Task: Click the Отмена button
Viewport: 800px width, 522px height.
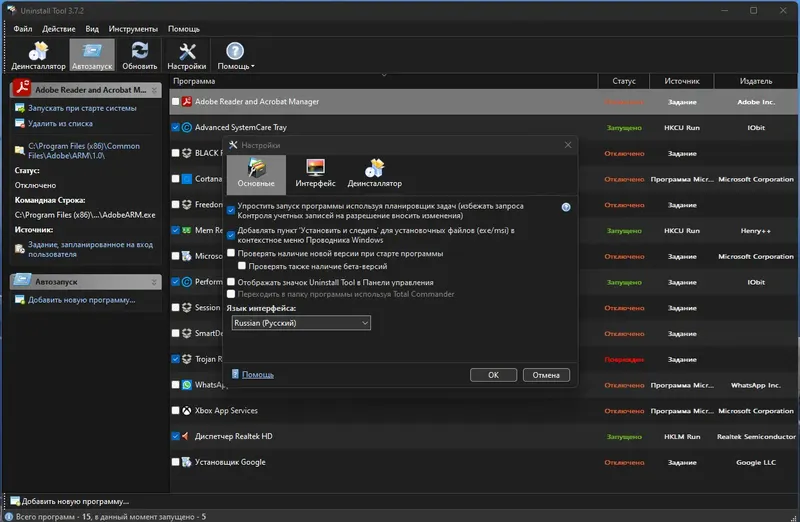Action: (546, 375)
